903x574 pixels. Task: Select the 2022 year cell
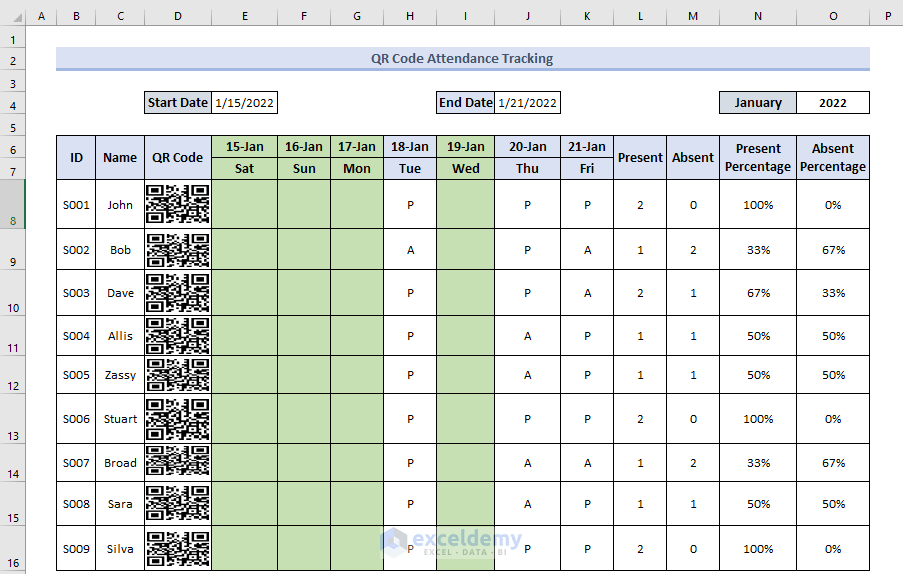pyautogui.click(x=833, y=102)
